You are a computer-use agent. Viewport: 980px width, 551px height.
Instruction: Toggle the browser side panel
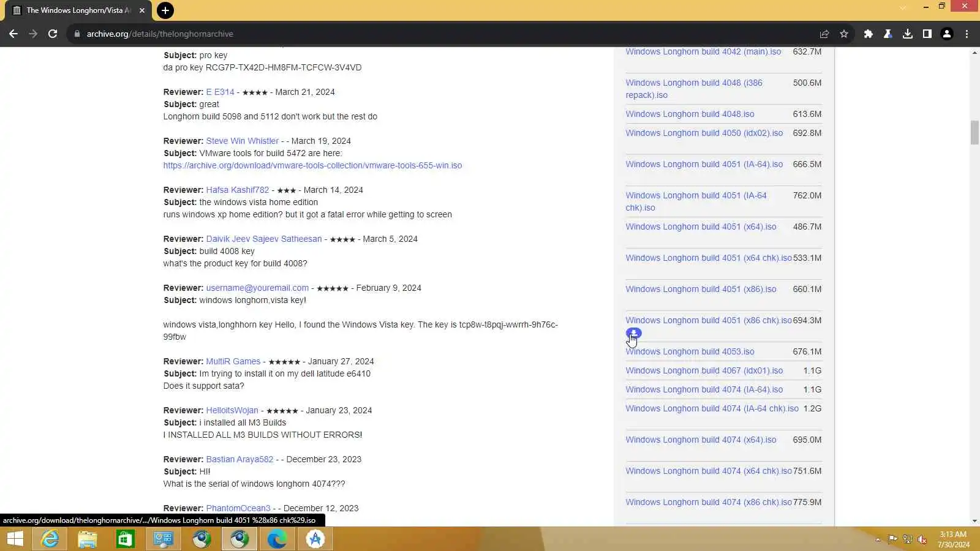[927, 34]
